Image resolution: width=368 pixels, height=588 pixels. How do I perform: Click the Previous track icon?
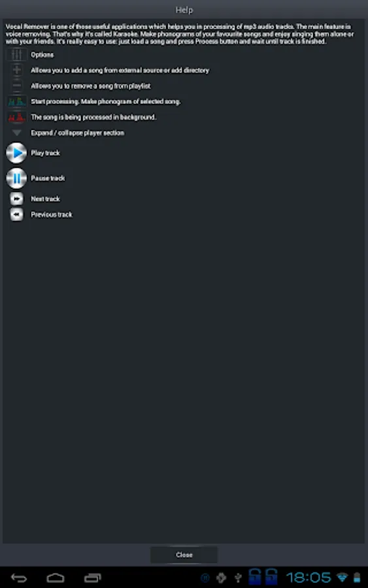16,214
